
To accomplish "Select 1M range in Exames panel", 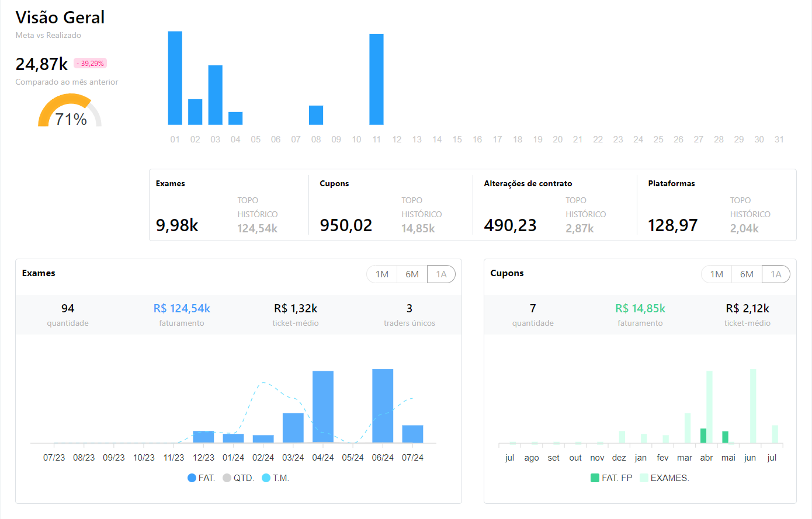I will point(382,274).
